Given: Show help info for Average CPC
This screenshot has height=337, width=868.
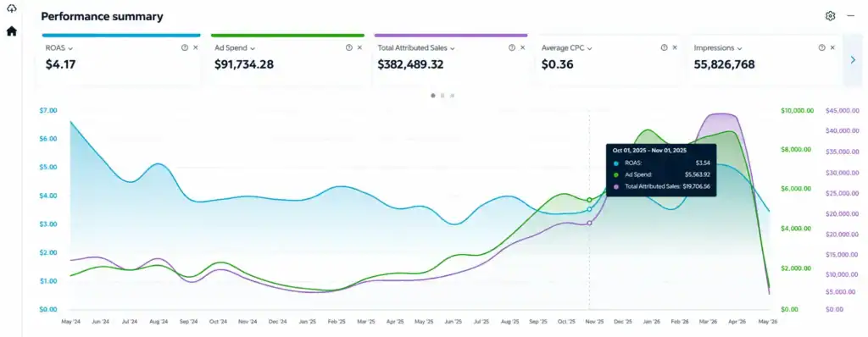Looking at the screenshot, I should tap(664, 47).
